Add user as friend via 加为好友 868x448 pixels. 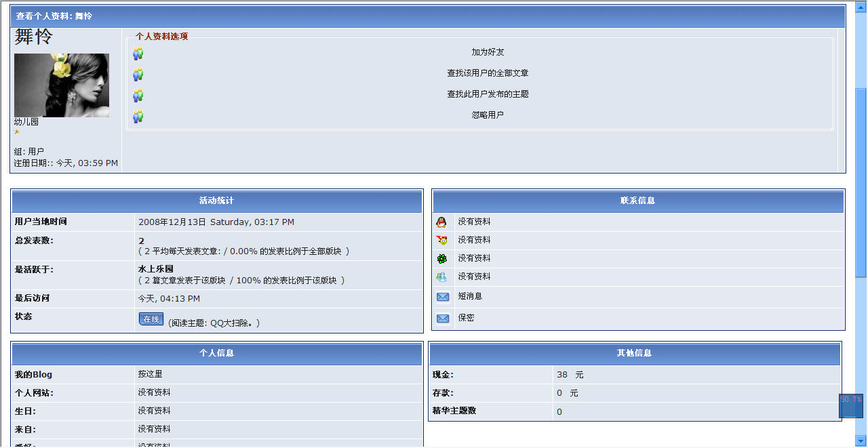pos(488,52)
